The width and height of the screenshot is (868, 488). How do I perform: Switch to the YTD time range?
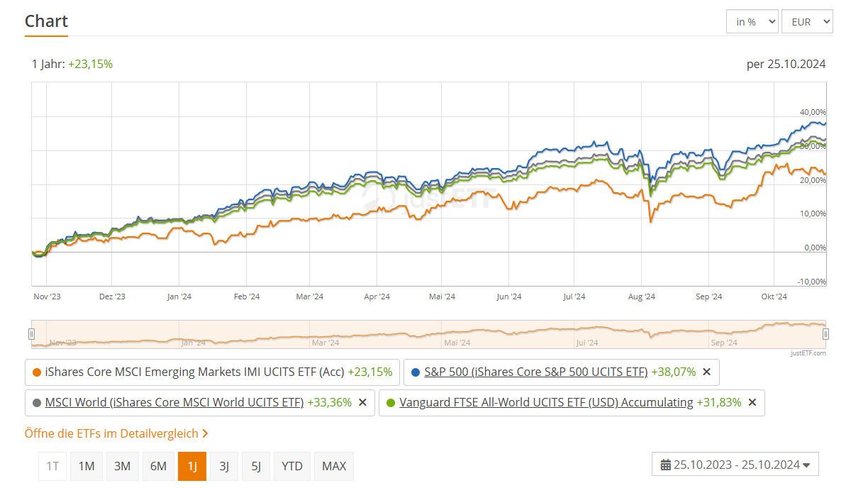(292, 466)
